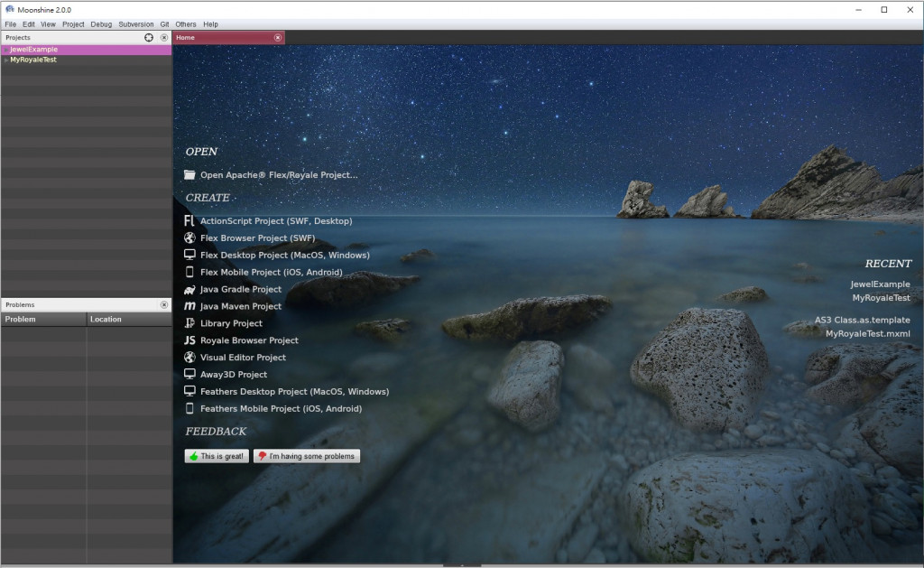Create a Flex Mobile Project
Viewport: 924px width, 568px height.
271,272
